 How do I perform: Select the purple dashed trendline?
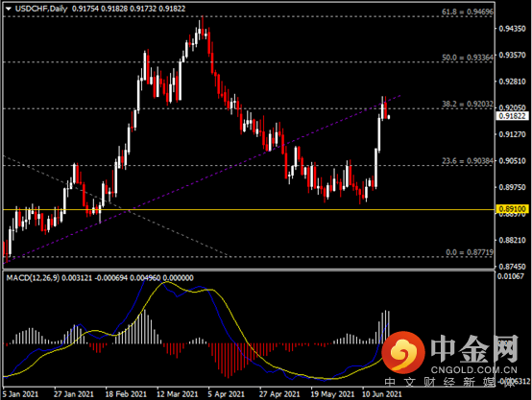[x=204, y=178]
